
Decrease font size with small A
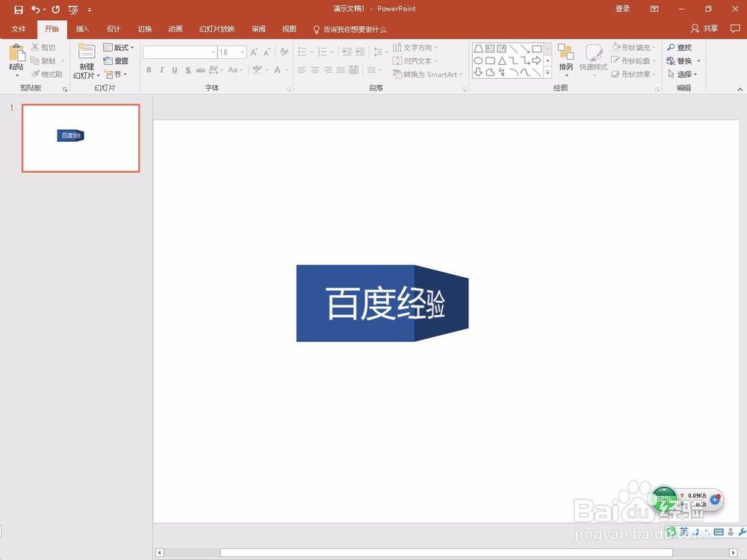267,52
